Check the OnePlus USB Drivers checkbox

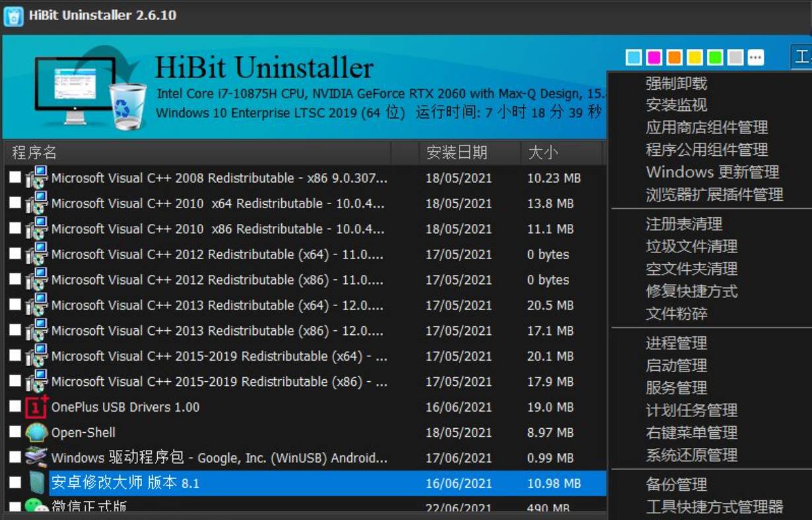coord(15,406)
